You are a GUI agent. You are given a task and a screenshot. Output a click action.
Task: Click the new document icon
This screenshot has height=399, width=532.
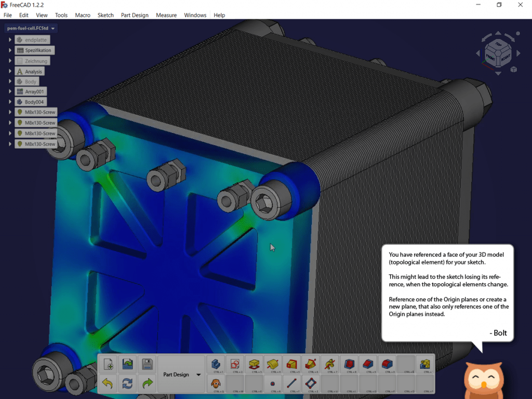tap(108, 364)
